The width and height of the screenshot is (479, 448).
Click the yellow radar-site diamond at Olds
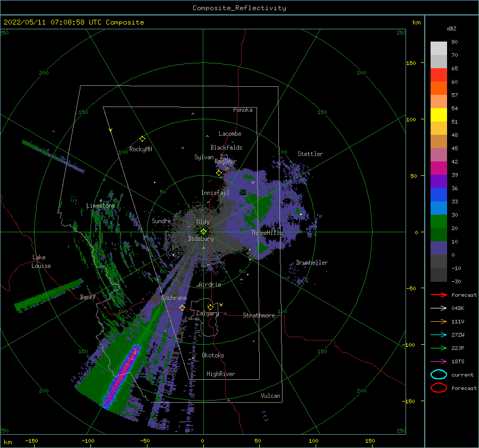pyautogui.click(x=203, y=232)
